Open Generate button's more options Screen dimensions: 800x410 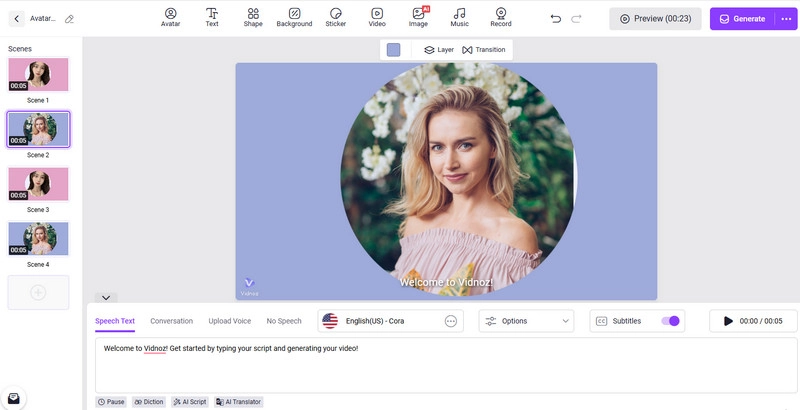point(785,19)
